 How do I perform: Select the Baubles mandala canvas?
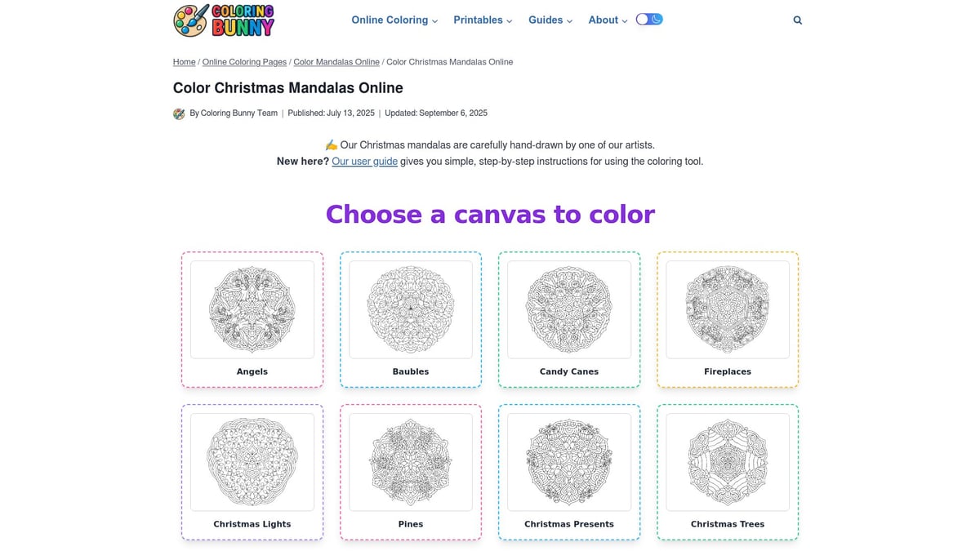[x=410, y=318]
